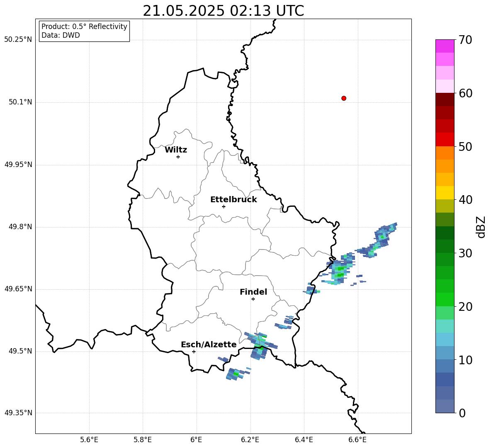Click the 50.25°N latitude label
491x448 pixels.
click(18, 40)
